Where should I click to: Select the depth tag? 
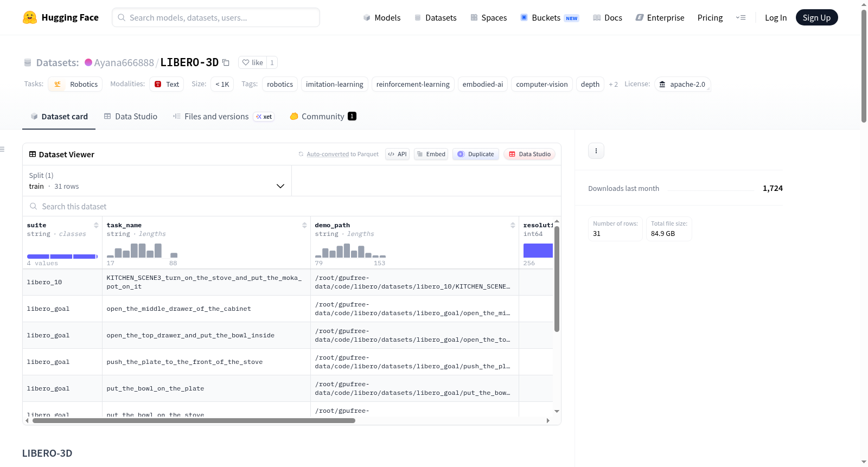[590, 84]
